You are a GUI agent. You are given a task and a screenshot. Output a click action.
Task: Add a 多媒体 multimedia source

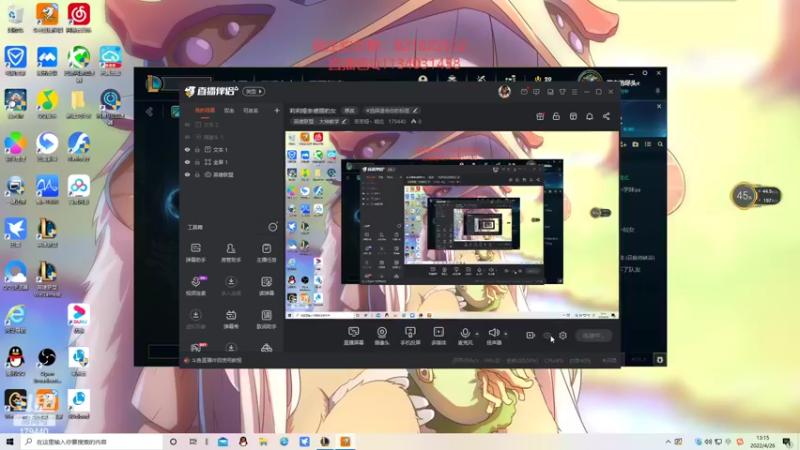tap(439, 336)
